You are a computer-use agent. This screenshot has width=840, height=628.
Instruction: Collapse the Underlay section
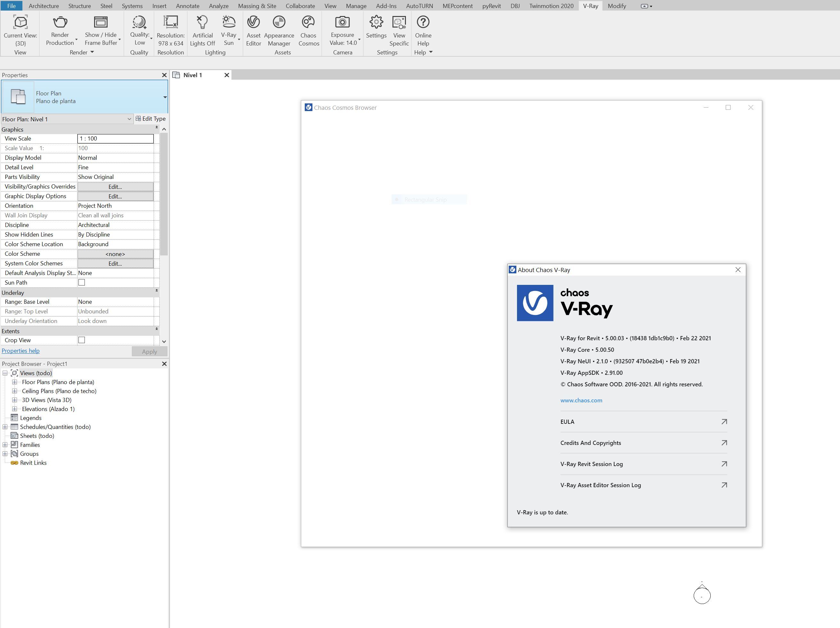157,291
